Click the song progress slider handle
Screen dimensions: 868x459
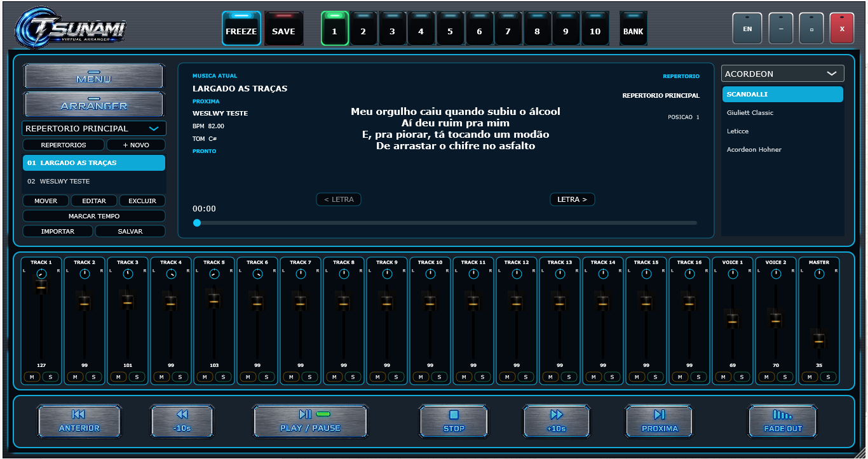tap(197, 223)
